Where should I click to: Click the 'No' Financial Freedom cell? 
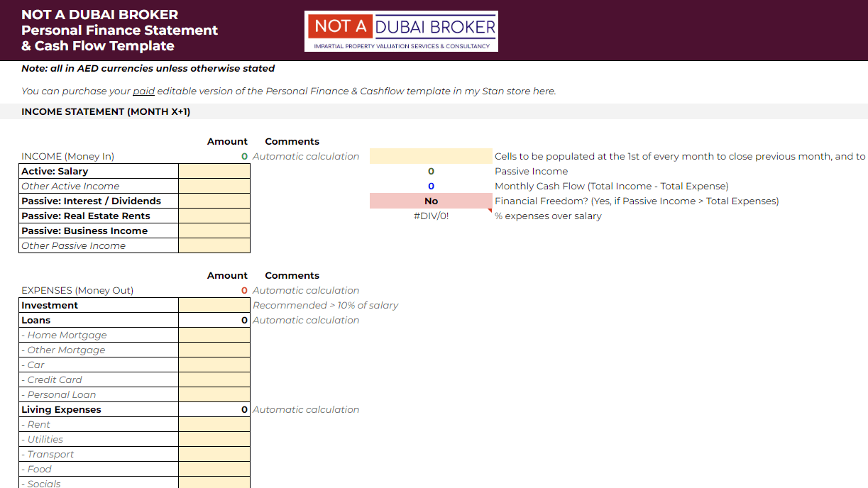click(431, 201)
